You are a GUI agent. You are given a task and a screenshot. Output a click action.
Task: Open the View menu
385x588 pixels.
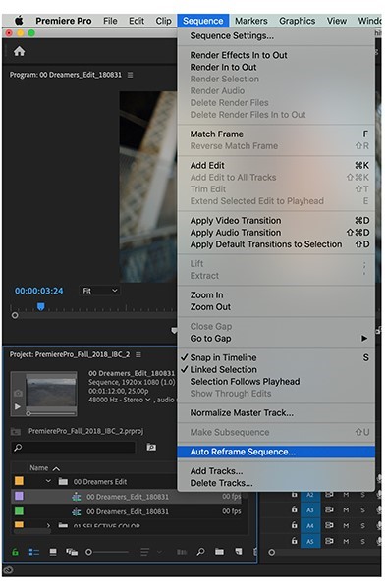tap(336, 21)
